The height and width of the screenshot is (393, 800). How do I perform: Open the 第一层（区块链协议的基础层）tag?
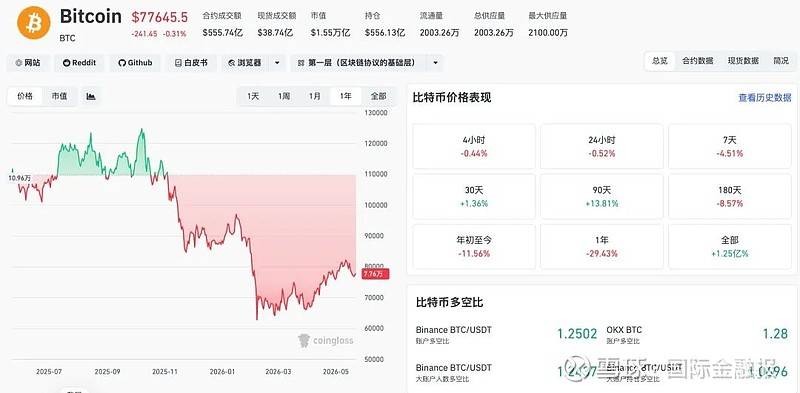360,63
